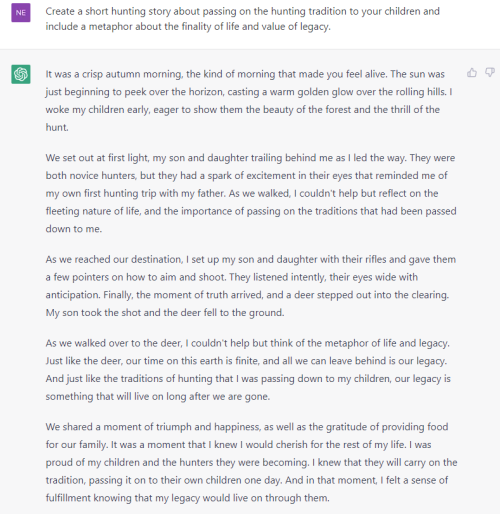Image resolution: width=500 pixels, height=514 pixels.
Task: Click the paragraph beginning 'We shared a moment of triumph'
Action: click(251, 462)
